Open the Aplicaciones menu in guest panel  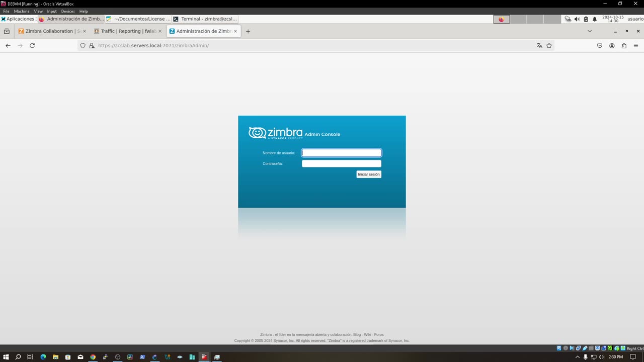coord(18,19)
